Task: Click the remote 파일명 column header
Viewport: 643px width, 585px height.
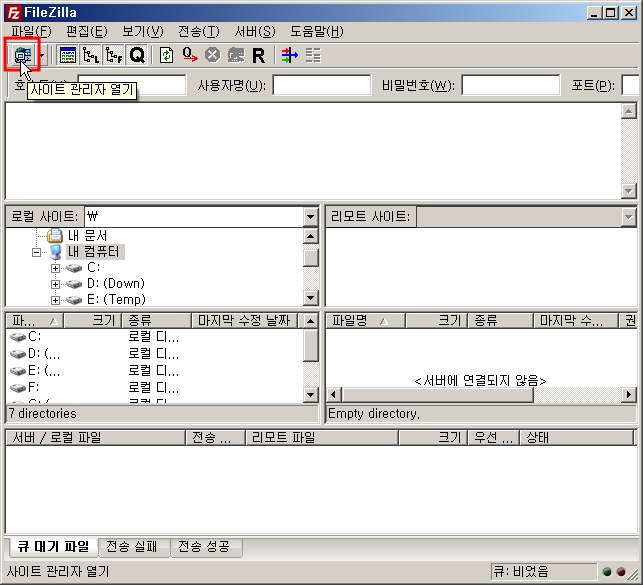Action: (x=365, y=321)
